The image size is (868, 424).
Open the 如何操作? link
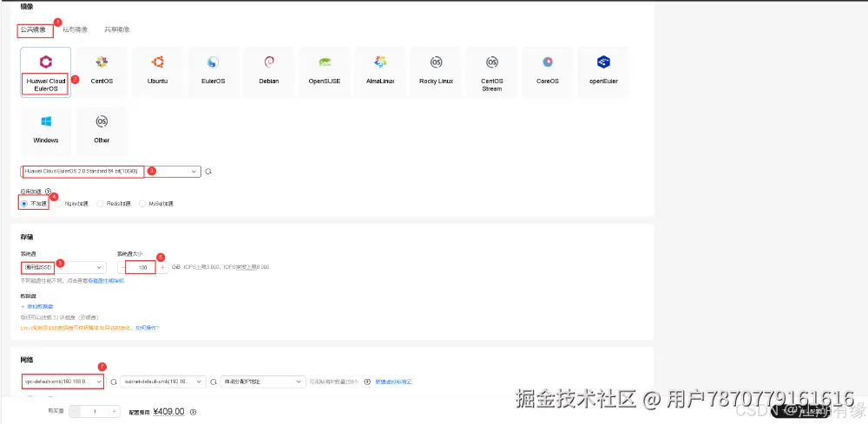146,328
